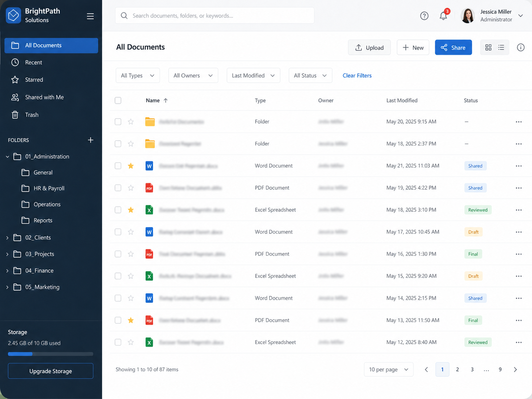Click the search magnifier icon
Screen dimensions: 532x399
coord(124,15)
